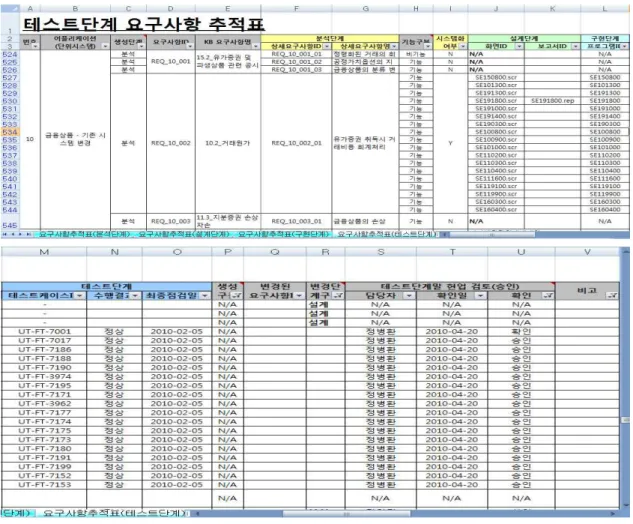The height and width of the screenshot is (524, 633).
Task: Open the 프로그램ID filter dropdown
Action: 625,46
